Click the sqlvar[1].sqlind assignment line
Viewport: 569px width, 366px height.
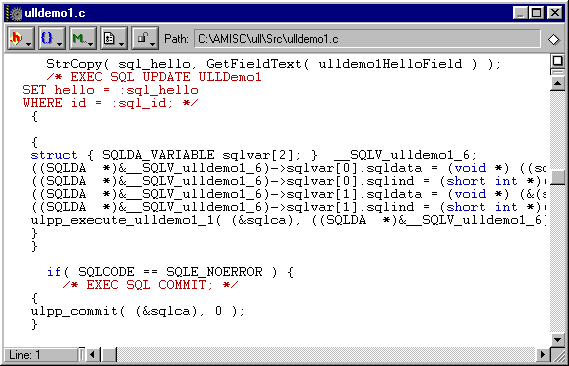[x=288, y=207]
